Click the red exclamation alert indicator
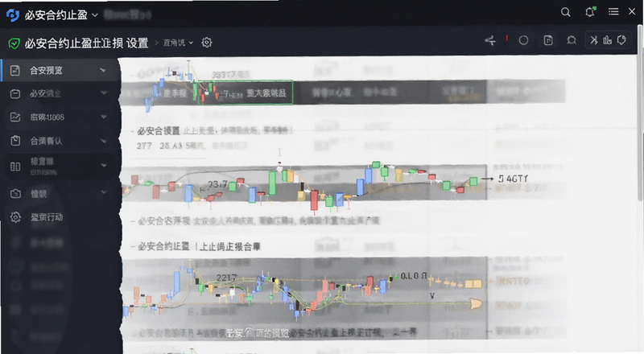Screen dimensions: 644x354 pyautogui.click(x=507, y=39)
